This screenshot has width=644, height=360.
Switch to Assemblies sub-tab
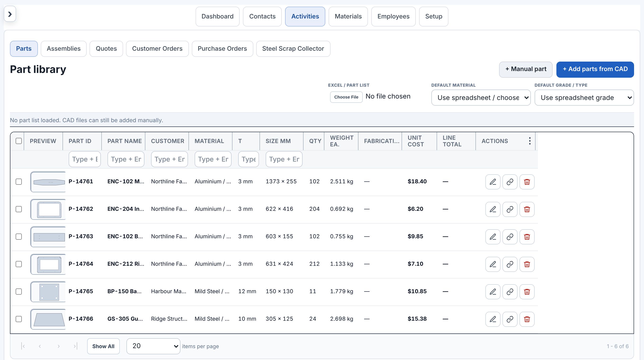(x=64, y=49)
